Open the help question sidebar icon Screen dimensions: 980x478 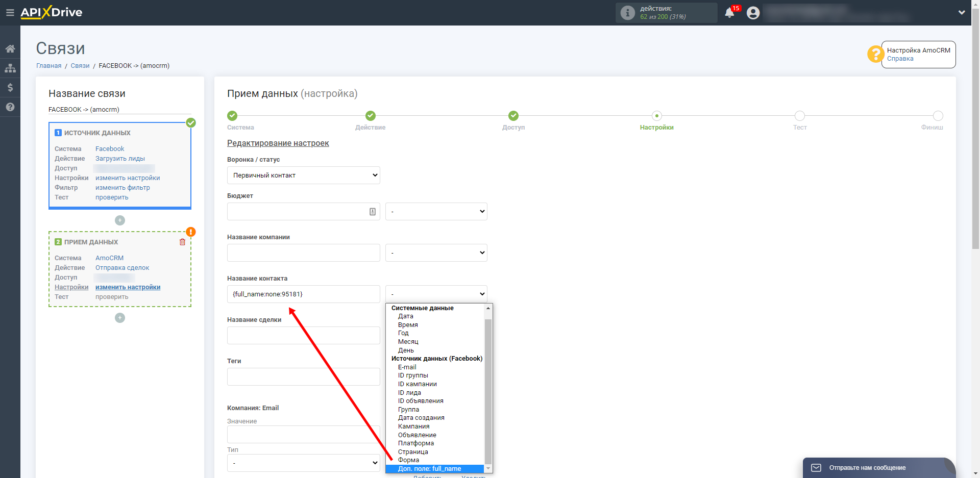(x=10, y=107)
